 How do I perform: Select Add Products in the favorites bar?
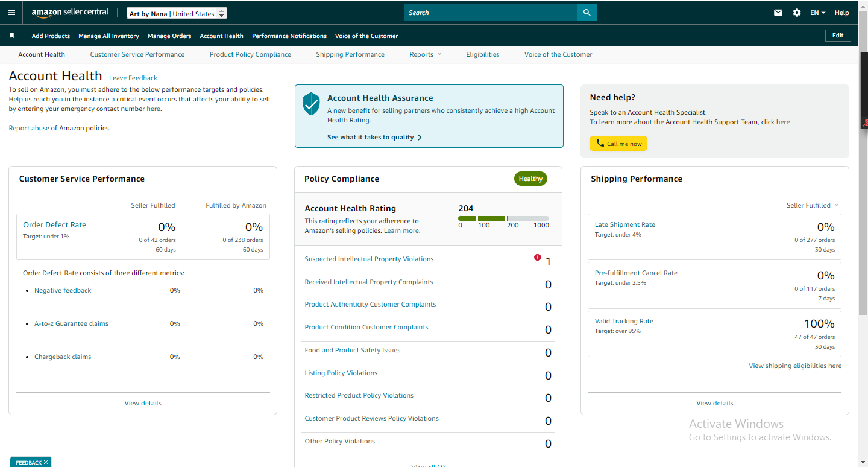51,36
